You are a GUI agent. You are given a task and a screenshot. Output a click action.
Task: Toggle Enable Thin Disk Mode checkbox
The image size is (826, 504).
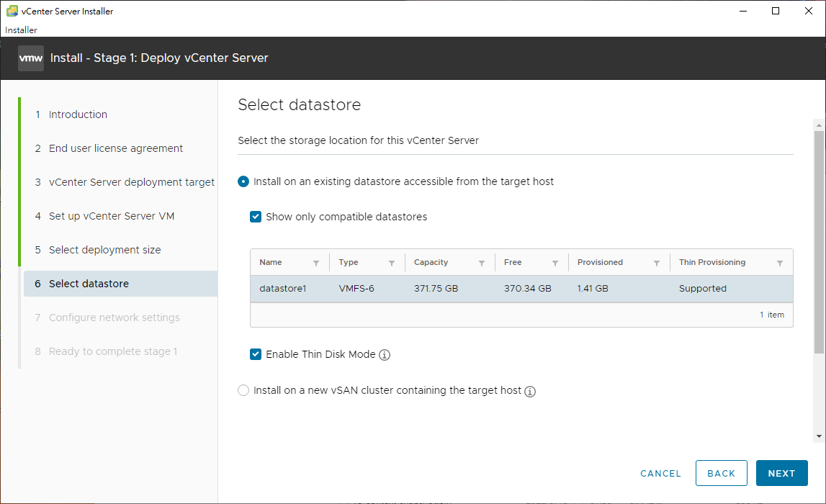click(x=256, y=354)
